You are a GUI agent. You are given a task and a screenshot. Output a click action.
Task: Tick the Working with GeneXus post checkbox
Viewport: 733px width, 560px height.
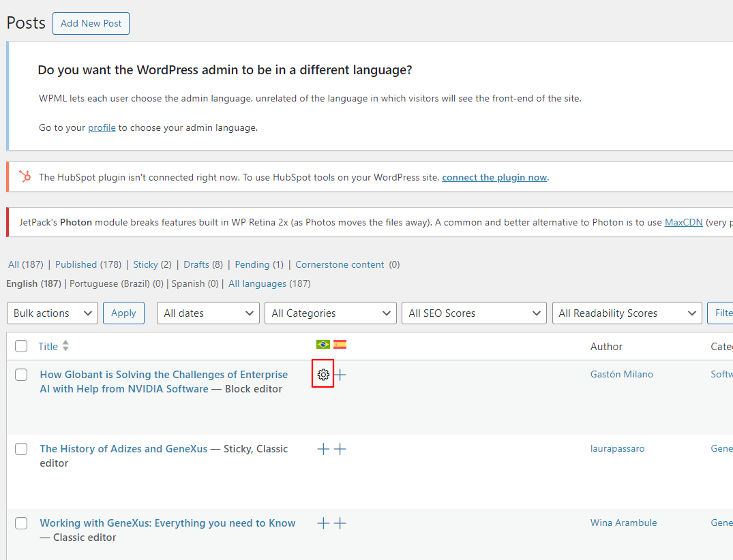point(21,523)
